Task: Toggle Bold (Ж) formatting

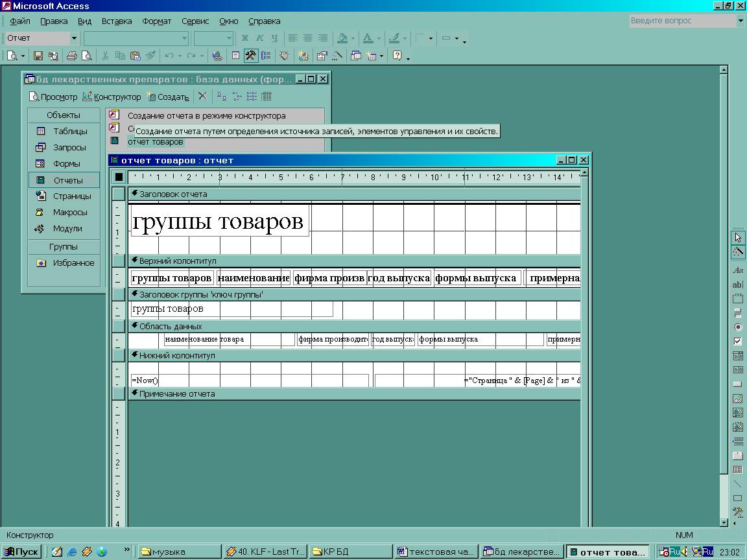Action: (245, 38)
